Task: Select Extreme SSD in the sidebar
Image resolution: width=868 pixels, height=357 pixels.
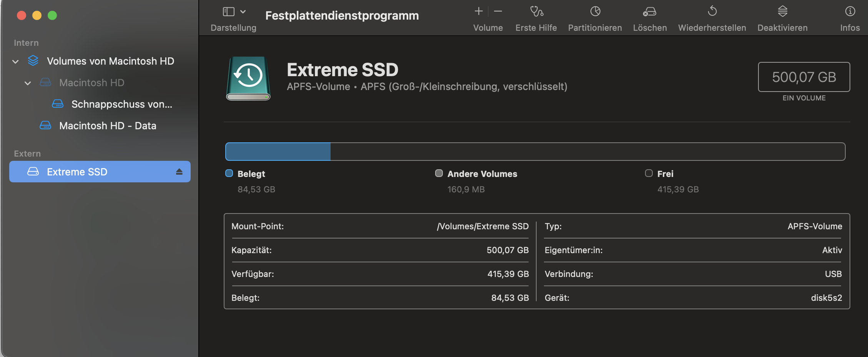Action: [x=77, y=172]
